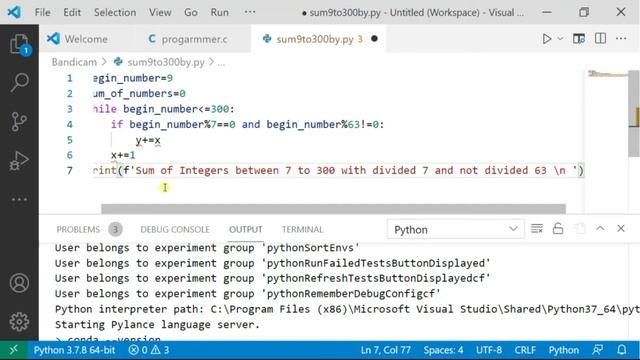Show additional activity bar views ellipsis
The image size is (640, 360).
19,199
